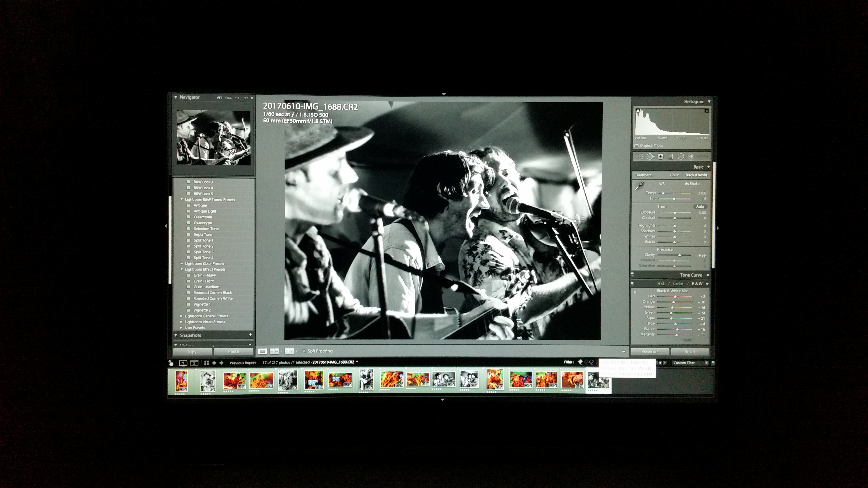Set treatment to Black & White
The image size is (868, 488).
pyautogui.click(x=696, y=175)
